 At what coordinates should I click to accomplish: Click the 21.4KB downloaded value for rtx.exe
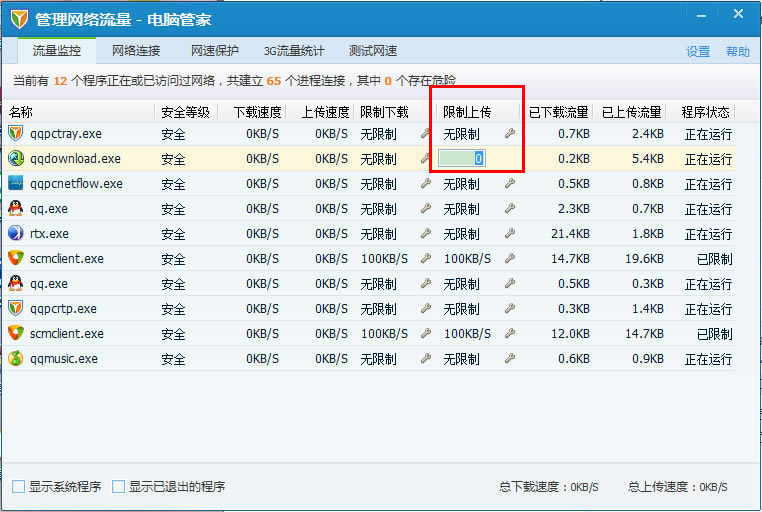coord(571,234)
